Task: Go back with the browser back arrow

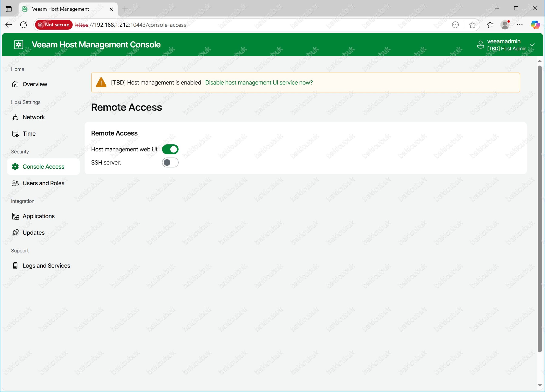Action: click(9, 25)
